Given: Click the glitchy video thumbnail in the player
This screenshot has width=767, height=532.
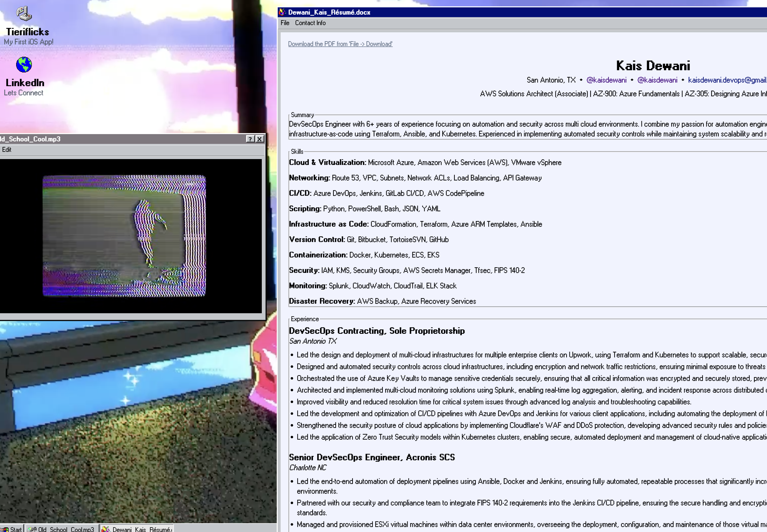Looking at the screenshot, I should click(x=124, y=236).
